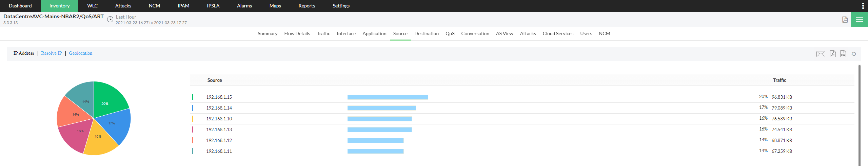Open Alarms in the top navigation
Viewport: 868px width, 166px height.
[x=244, y=6]
